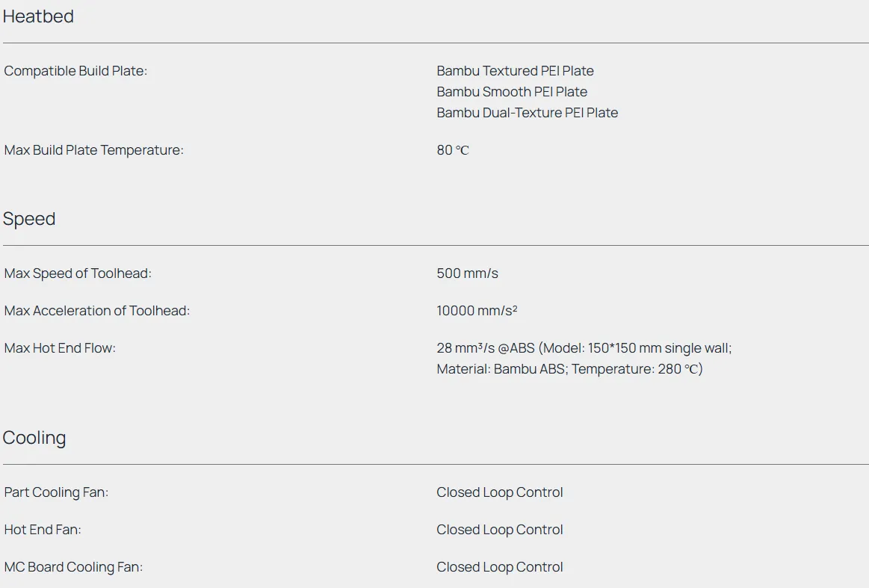Viewport: 869px width, 588px height.
Task: Select the Part Cooling Fan label
Action: 56,492
